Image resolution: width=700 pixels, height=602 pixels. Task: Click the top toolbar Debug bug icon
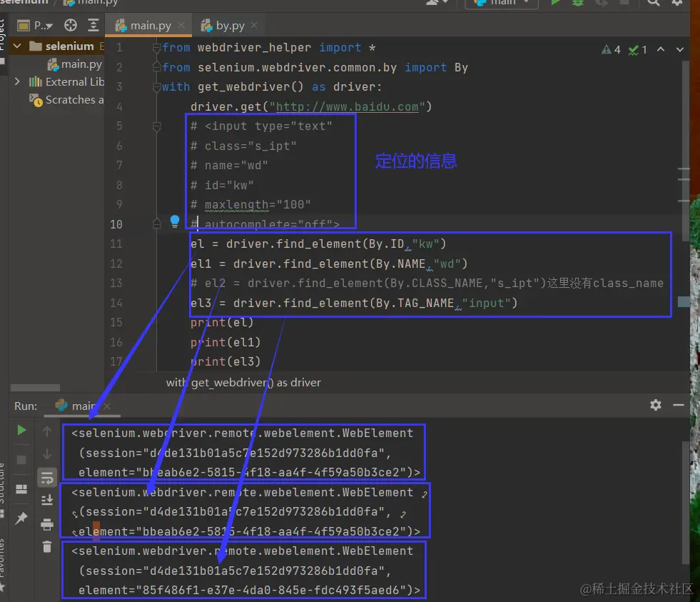pyautogui.click(x=578, y=2)
